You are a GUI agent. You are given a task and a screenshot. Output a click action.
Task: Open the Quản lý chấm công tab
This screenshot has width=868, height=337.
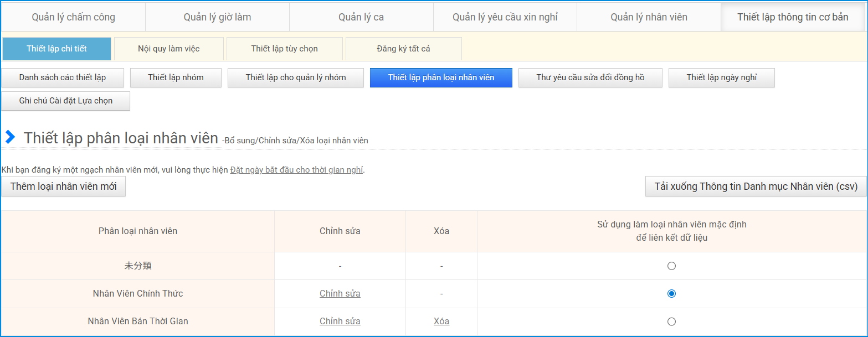pos(73,17)
